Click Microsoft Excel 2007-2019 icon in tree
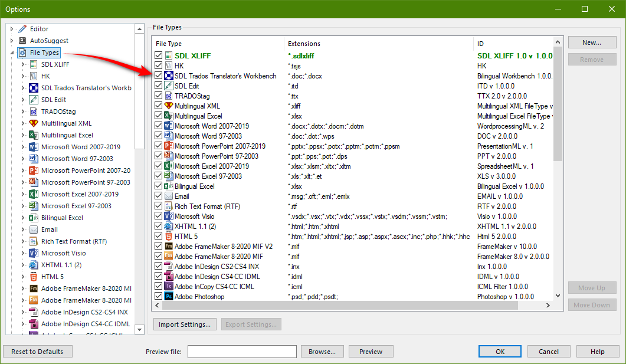The image size is (626, 364). click(34, 194)
